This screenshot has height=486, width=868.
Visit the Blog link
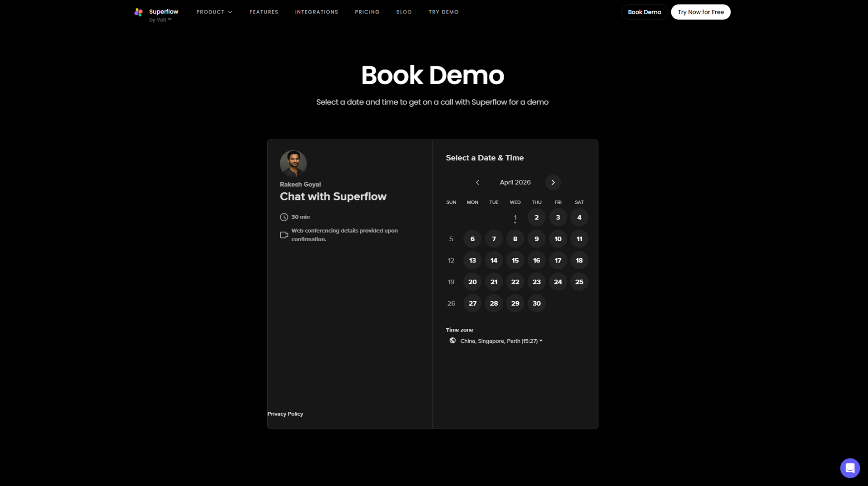coord(404,12)
